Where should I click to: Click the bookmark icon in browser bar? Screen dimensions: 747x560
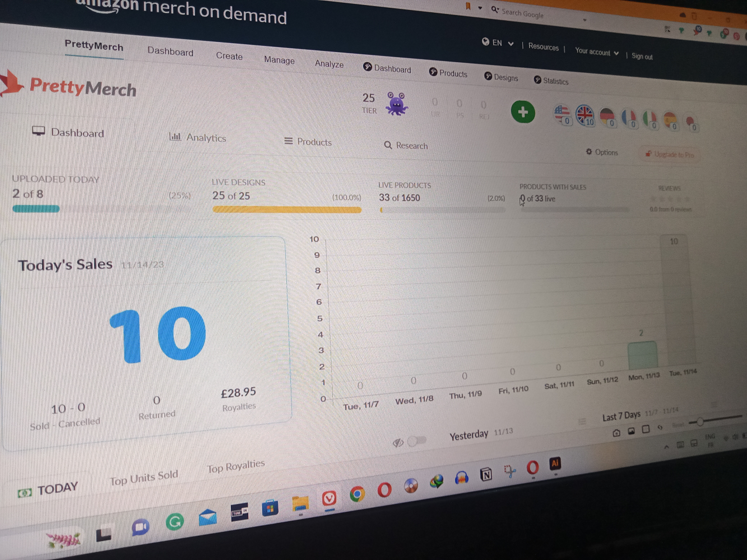pos(468,6)
